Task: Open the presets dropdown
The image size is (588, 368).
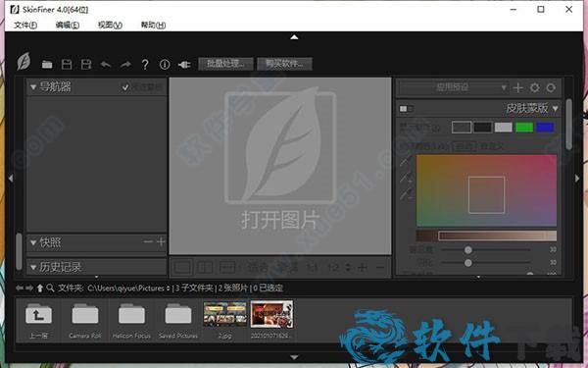Action: coord(454,87)
